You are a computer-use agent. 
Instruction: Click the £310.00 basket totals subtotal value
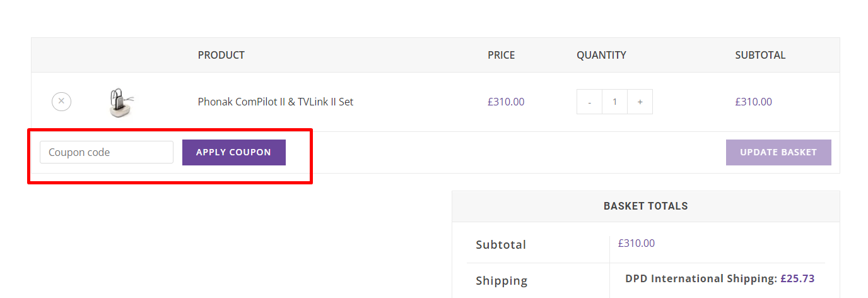636,243
